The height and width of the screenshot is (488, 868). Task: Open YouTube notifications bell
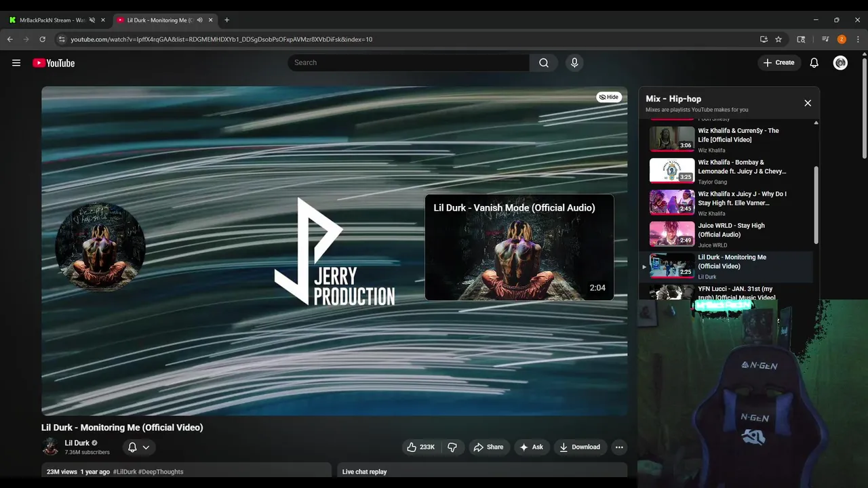[x=814, y=63]
